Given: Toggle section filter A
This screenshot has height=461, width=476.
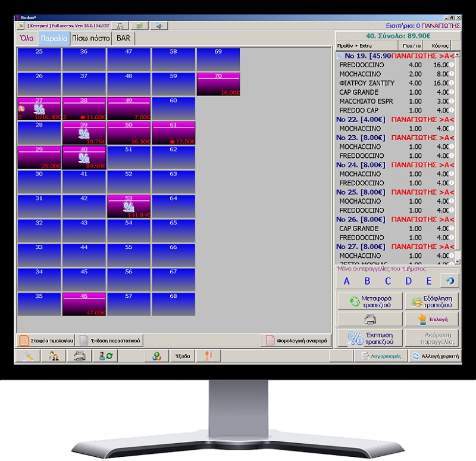Looking at the screenshot, I should [x=347, y=281].
